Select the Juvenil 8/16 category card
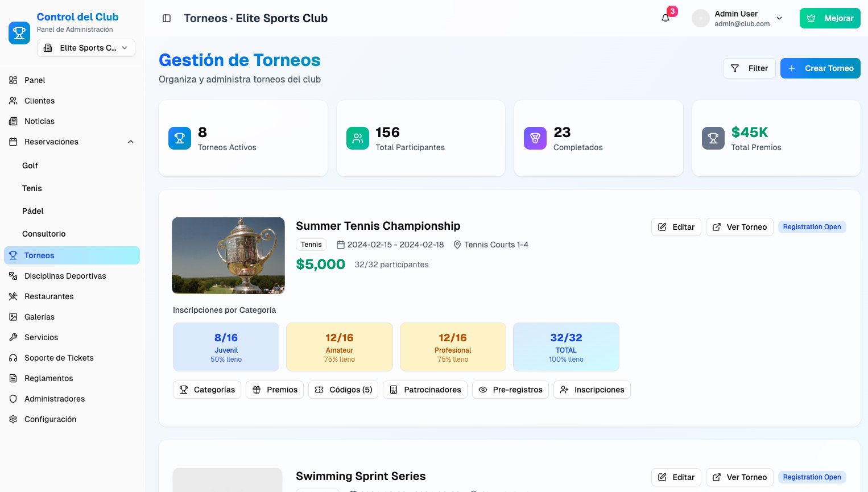Viewport: 868px width, 492px height. pyautogui.click(x=226, y=347)
